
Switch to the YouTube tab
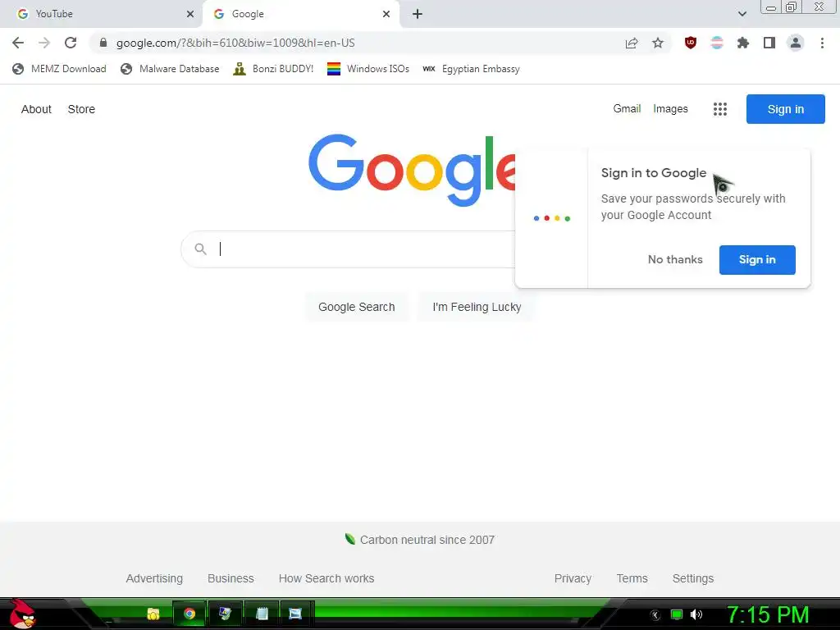pyautogui.click(x=102, y=14)
